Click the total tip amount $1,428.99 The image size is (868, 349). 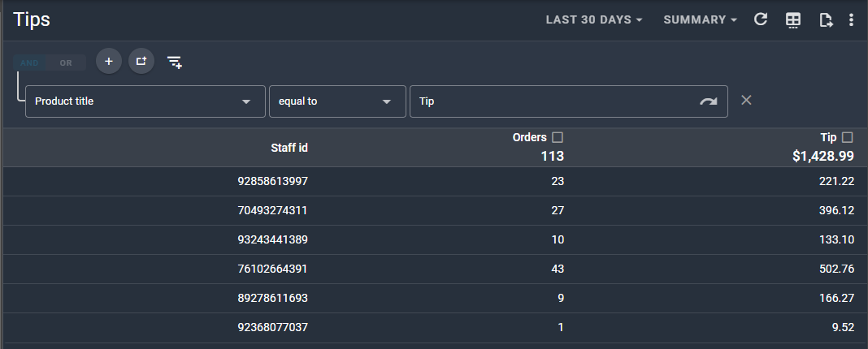[x=823, y=157]
